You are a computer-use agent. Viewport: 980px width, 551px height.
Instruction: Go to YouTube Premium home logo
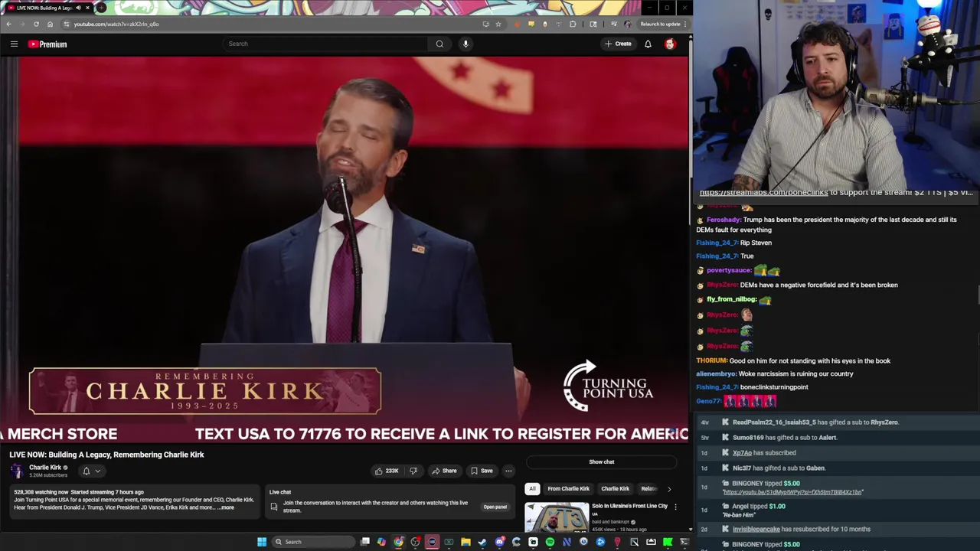(x=47, y=44)
